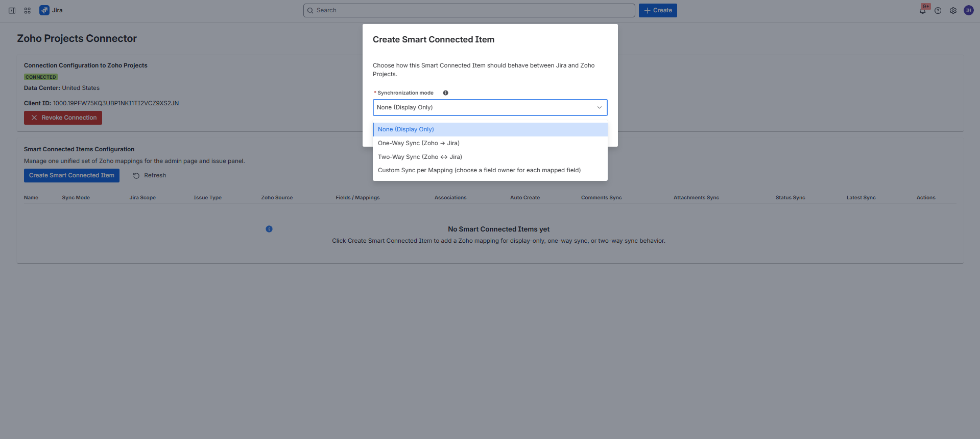Toggle the sidebar panel icon
Viewport: 980px width, 439px height.
[12, 10]
